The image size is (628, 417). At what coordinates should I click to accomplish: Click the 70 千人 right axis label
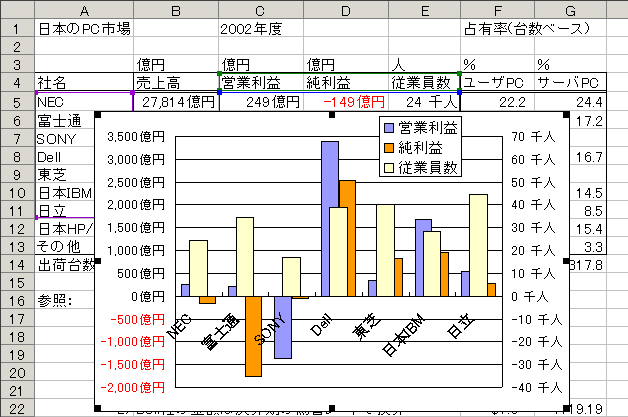pyautogui.click(x=533, y=137)
